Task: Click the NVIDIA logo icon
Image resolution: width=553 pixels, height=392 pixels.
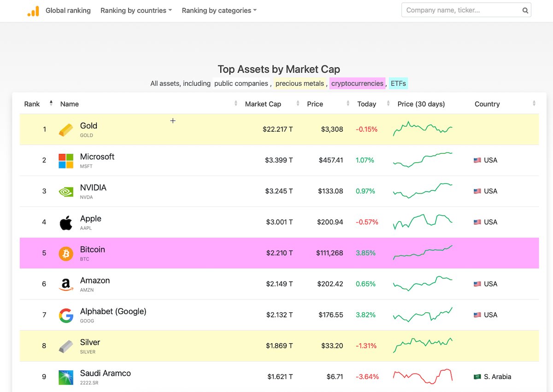Action: (66, 192)
